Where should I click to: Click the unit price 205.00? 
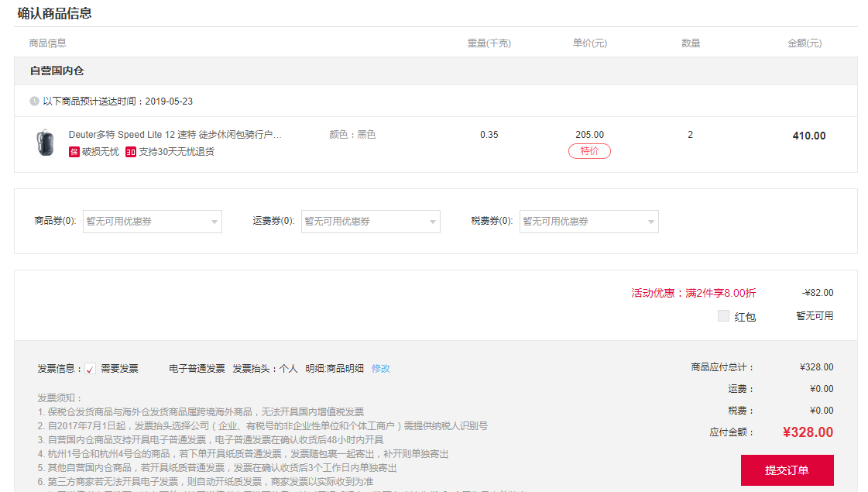(x=589, y=135)
